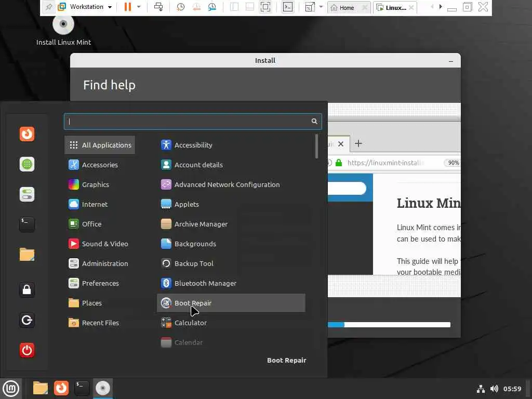Open Files from the menu favorites sidebar
This screenshot has width=532, height=399.
tap(27, 255)
